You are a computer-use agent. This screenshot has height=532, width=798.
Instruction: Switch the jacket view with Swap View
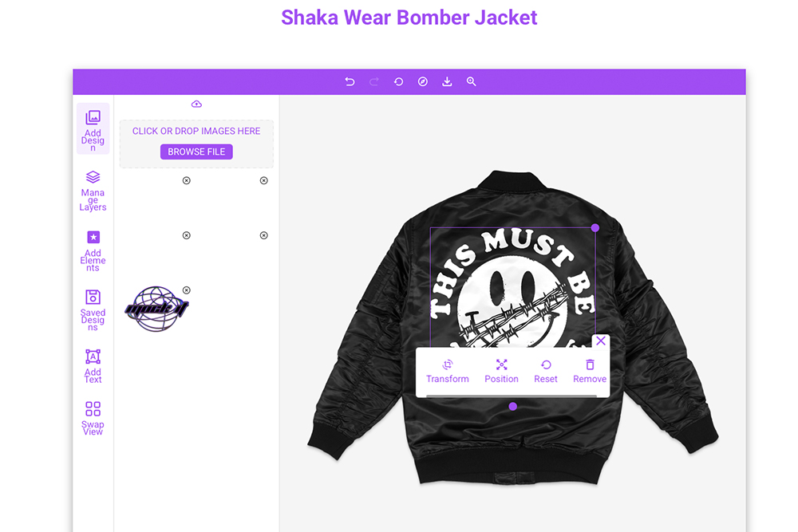pos(93,418)
